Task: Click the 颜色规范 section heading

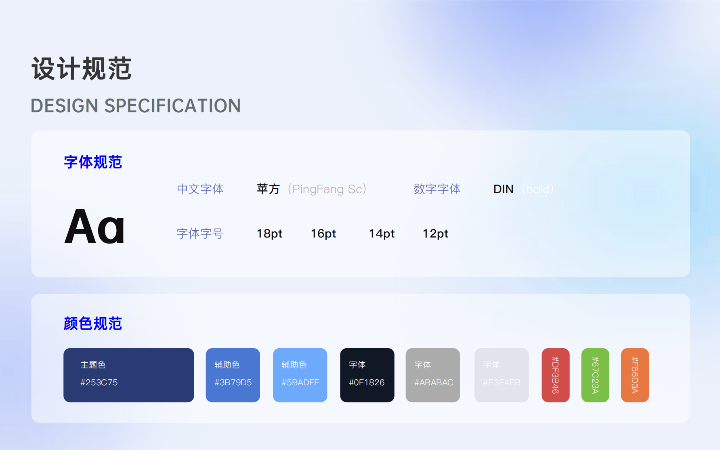Action: pyautogui.click(x=93, y=323)
